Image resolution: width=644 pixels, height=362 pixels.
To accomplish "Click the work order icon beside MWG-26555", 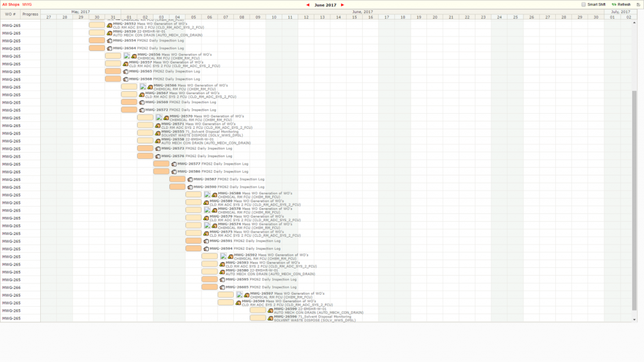I will pyautogui.click(x=158, y=133).
